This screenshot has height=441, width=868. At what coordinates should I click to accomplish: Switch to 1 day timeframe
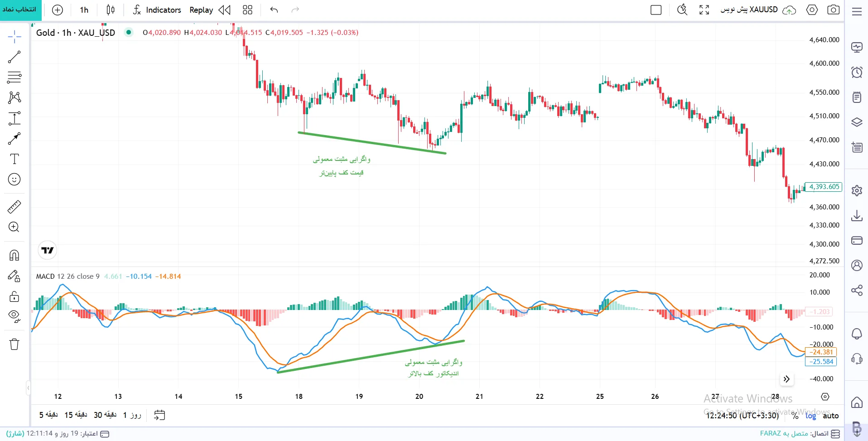coord(132,415)
